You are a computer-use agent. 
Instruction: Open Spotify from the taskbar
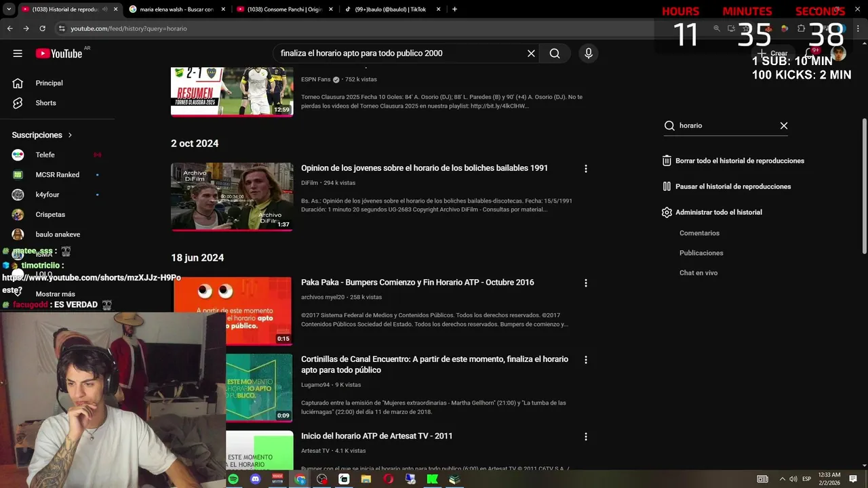(x=233, y=479)
